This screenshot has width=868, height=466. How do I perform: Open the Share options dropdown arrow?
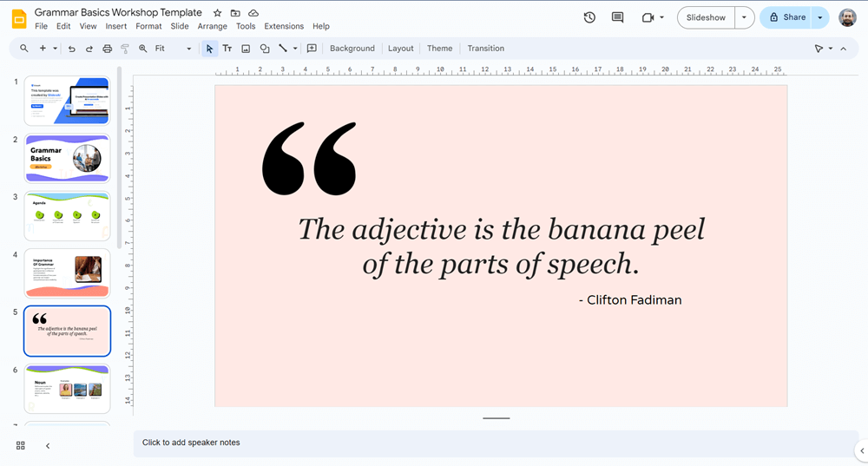pos(819,17)
